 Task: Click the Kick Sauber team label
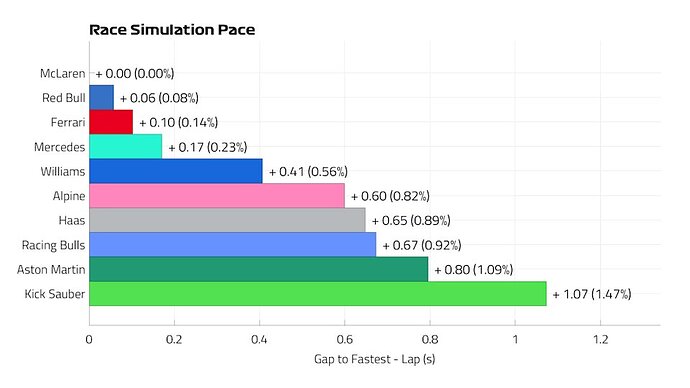[55, 294]
